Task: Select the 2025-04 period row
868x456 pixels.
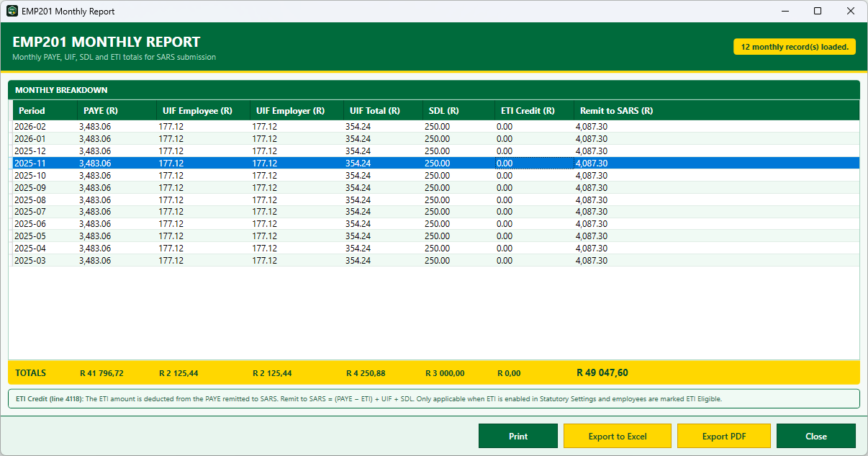Action: [x=436, y=248]
